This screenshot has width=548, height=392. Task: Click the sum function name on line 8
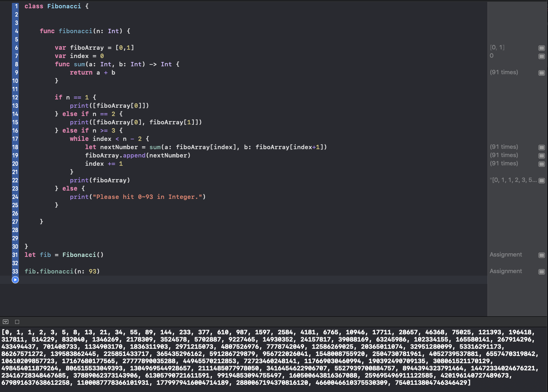point(79,64)
